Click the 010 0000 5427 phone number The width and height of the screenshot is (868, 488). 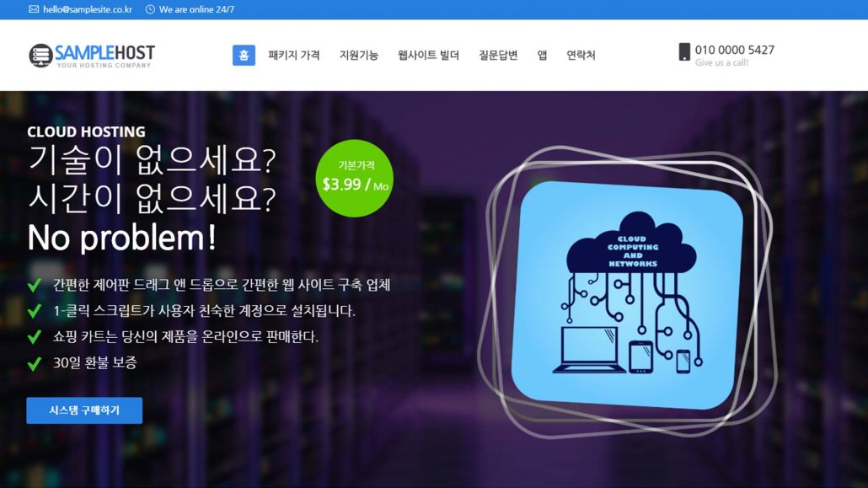point(735,50)
